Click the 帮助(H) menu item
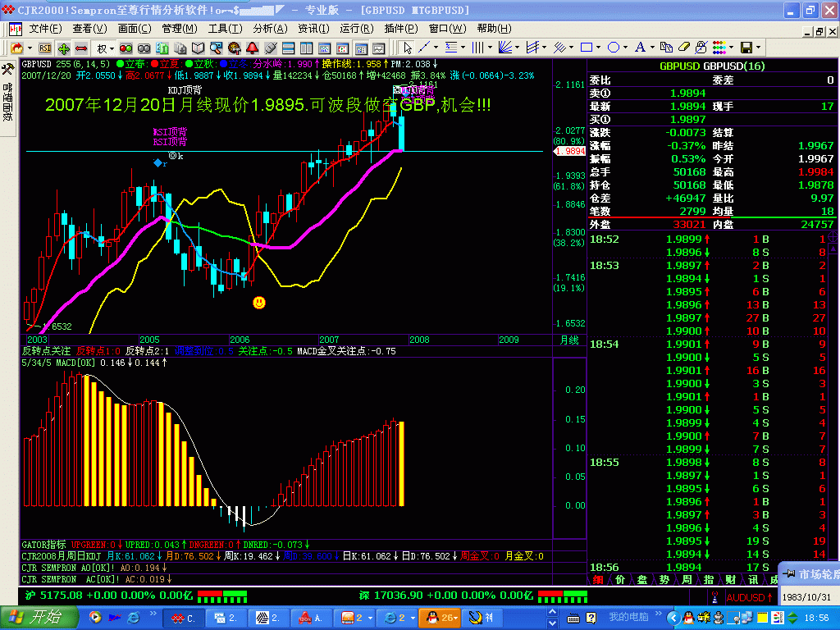This screenshot has height=630, width=840. click(492, 28)
